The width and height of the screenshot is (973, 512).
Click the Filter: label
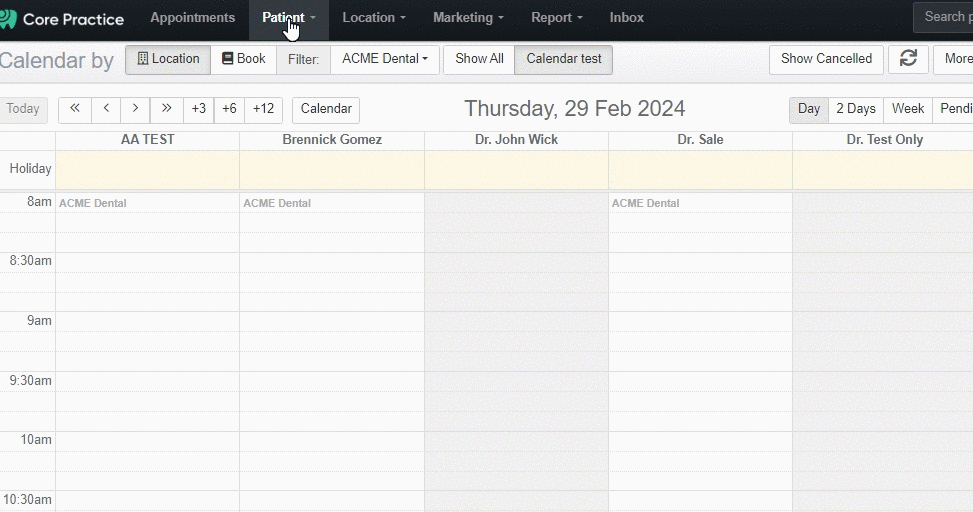[x=303, y=60]
